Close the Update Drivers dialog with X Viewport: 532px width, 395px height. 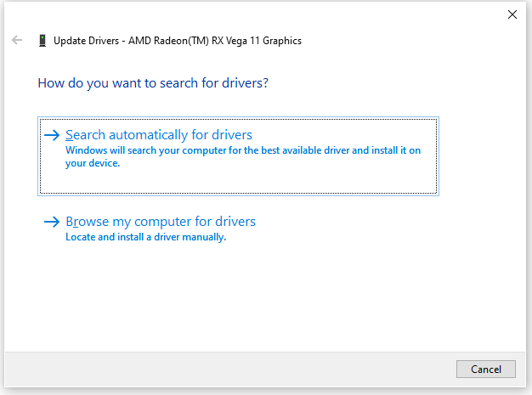pos(512,14)
